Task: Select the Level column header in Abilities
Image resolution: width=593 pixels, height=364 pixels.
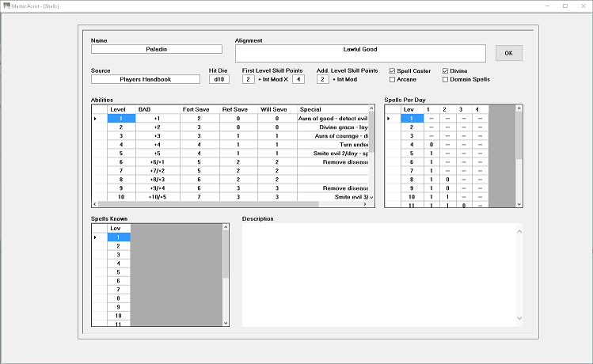Action: pyautogui.click(x=121, y=109)
